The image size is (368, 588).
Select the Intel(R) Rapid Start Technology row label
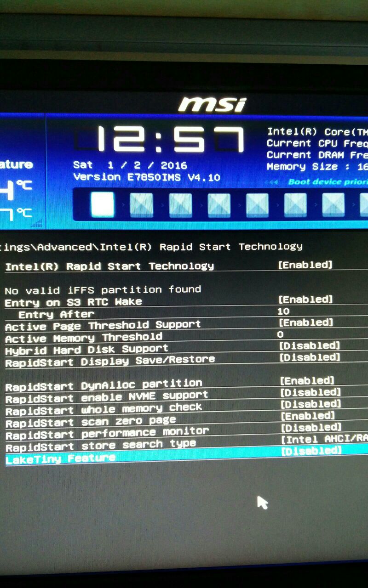coord(109,266)
